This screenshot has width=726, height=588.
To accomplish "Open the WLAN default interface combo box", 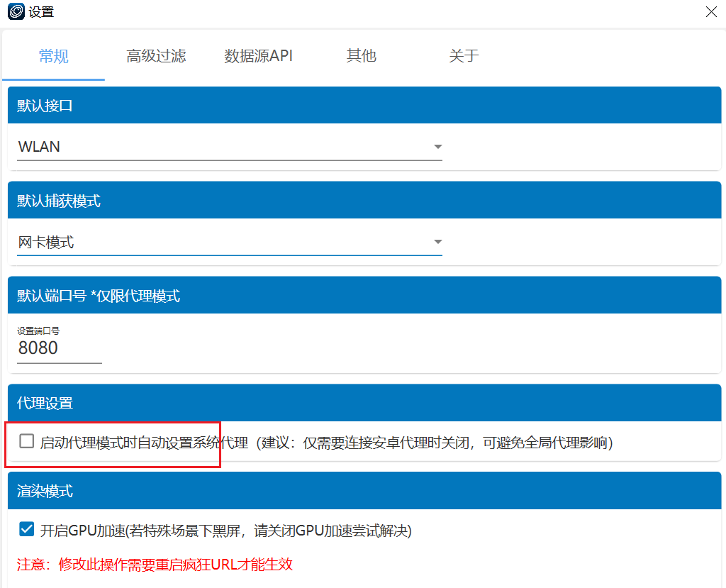I will pos(220,147).
